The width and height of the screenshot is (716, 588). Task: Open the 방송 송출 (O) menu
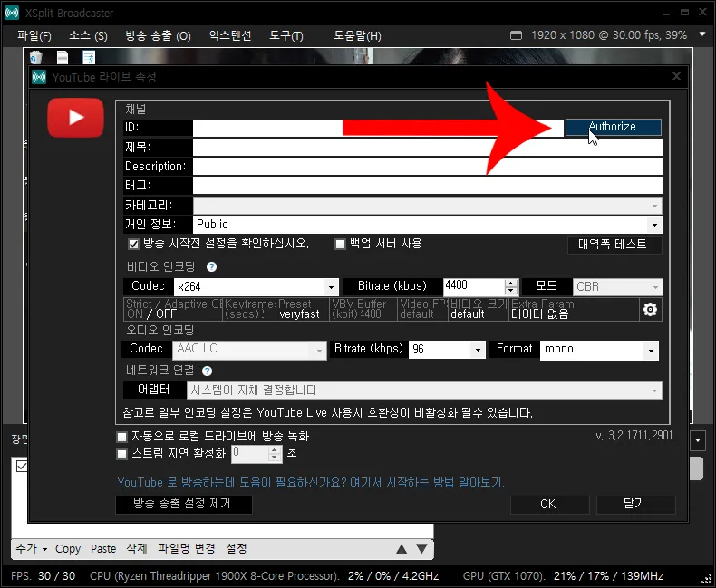pyautogui.click(x=158, y=35)
